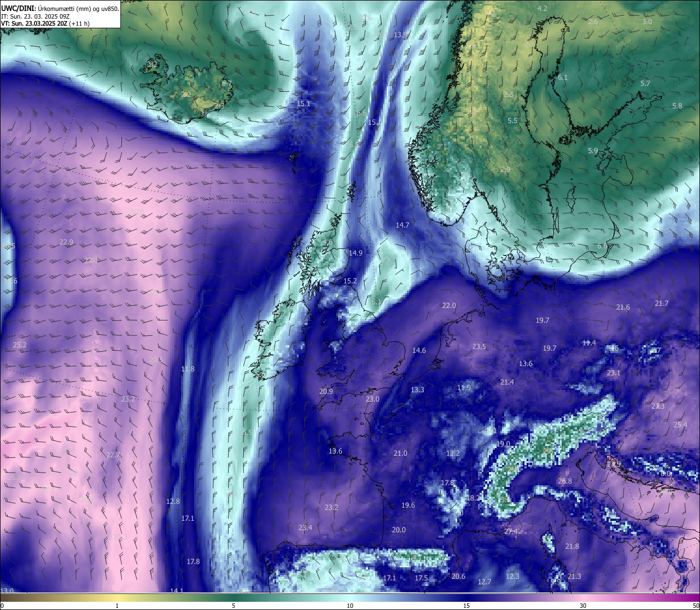Click the 20.6 map value
Viewport: 700px width, 610px height.
coord(458,576)
